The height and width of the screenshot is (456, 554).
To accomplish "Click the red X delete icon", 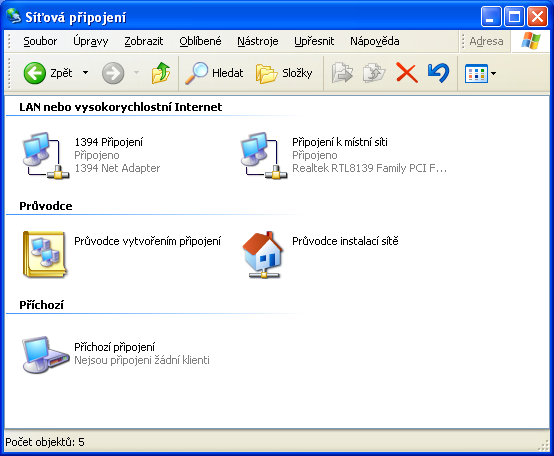I will pyautogui.click(x=407, y=73).
